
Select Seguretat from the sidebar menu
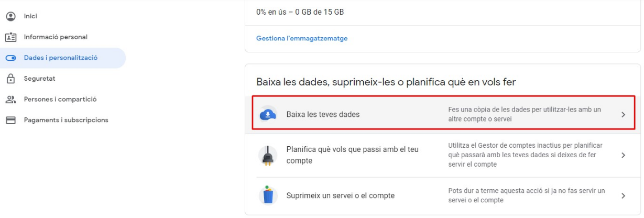39,79
